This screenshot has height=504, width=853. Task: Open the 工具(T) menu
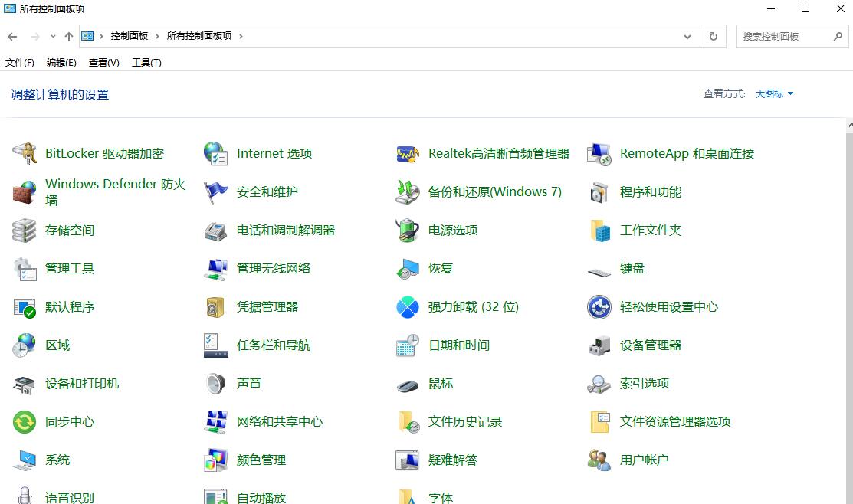[146, 63]
